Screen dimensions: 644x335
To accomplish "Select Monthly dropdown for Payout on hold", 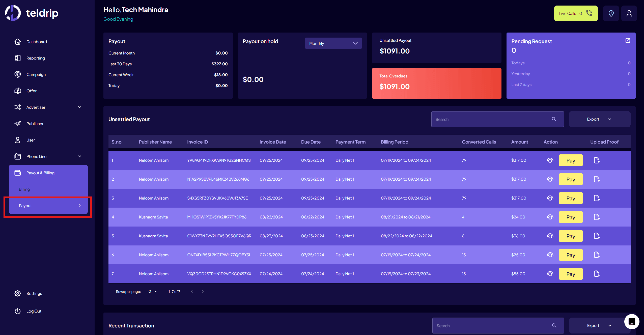I will click(333, 43).
